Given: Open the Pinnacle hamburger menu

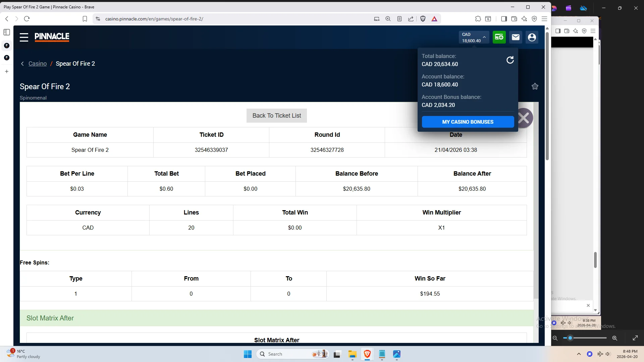Looking at the screenshot, I should pyautogui.click(x=24, y=37).
